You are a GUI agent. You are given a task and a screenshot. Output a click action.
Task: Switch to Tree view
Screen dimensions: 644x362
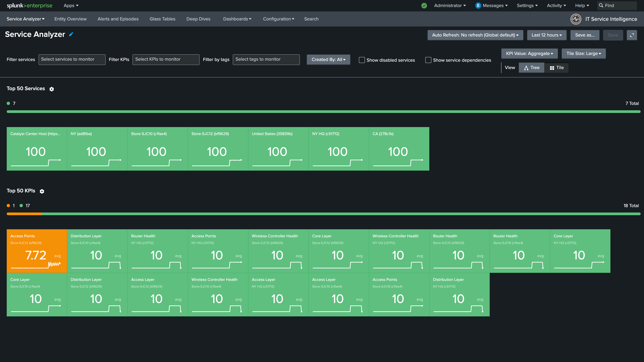(x=531, y=68)
